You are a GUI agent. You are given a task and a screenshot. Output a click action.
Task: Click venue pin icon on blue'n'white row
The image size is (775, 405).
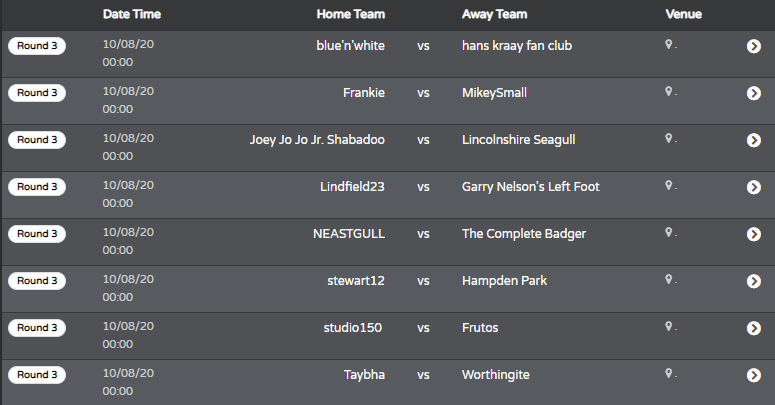click(x=668, y=45)
